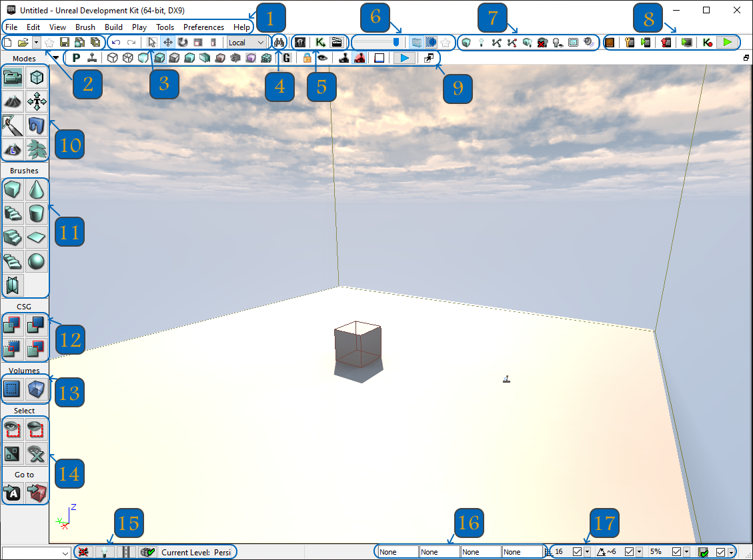Select the Cylinder primitive brush
The image size is (753, 560).
tap(37, 213)
